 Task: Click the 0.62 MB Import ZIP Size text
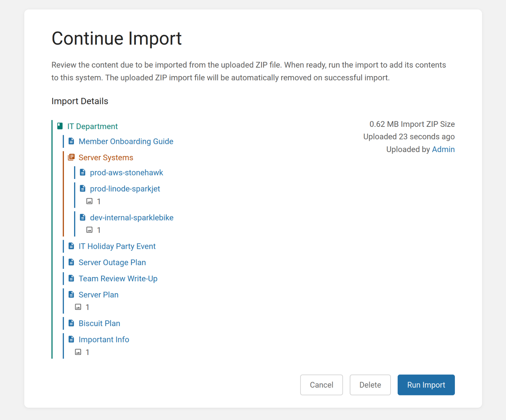click(412, 124)
